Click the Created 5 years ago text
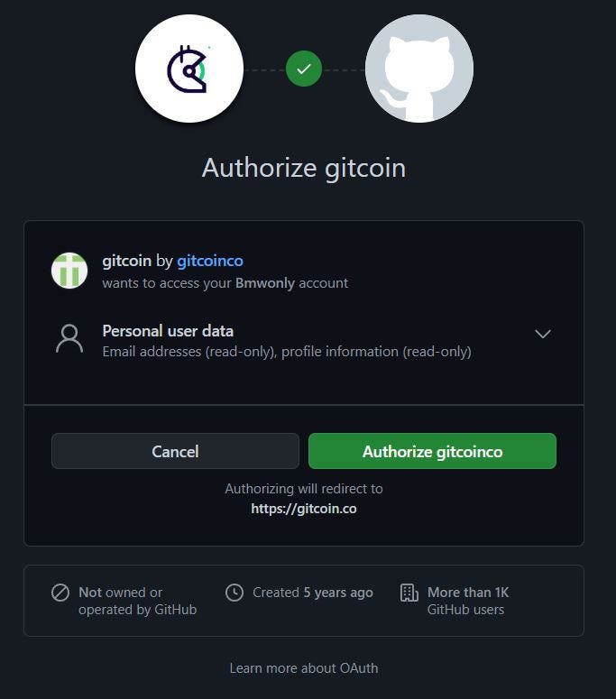Viewport: 616px width, 699px height. tap(312, 593)
